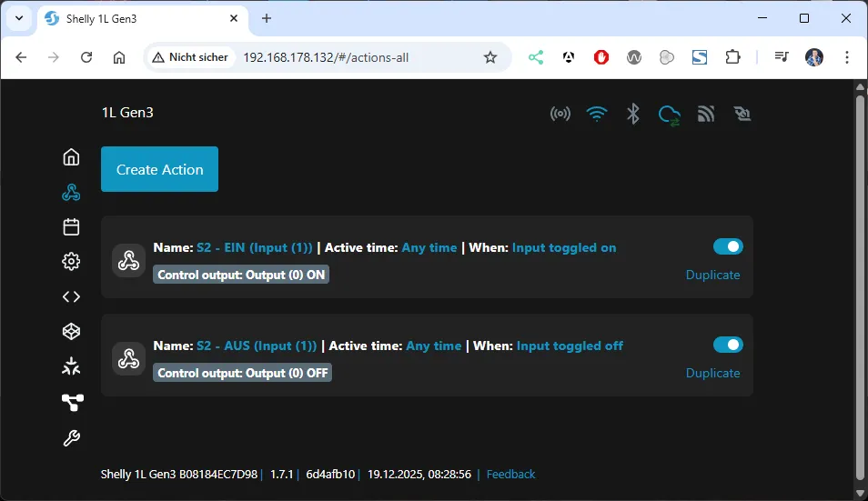Click the Create Action button
Image resolution: width=868 pixels, height=501 pixels.
[159, 169]
